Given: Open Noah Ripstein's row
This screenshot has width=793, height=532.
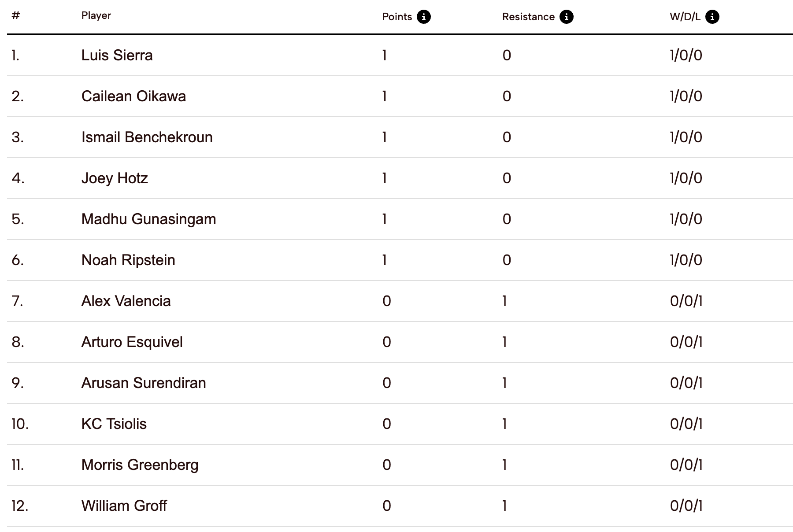Looking at the screenshot, I should [128, 260].
